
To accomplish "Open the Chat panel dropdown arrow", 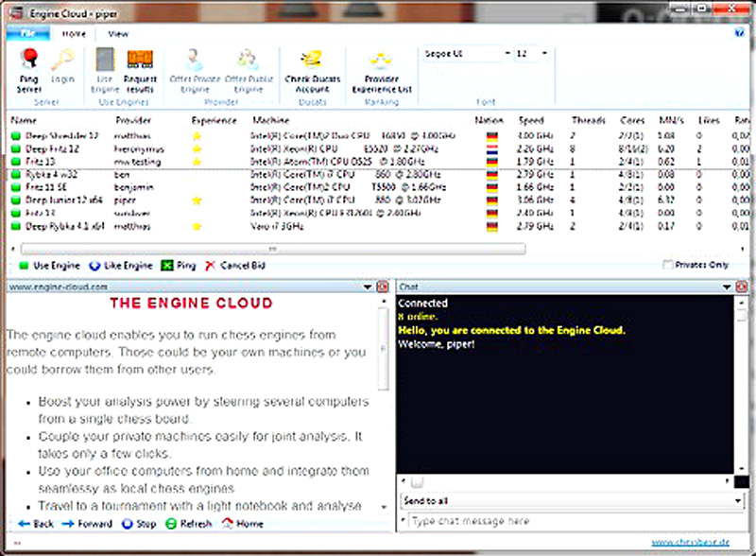I will (727, 287).
